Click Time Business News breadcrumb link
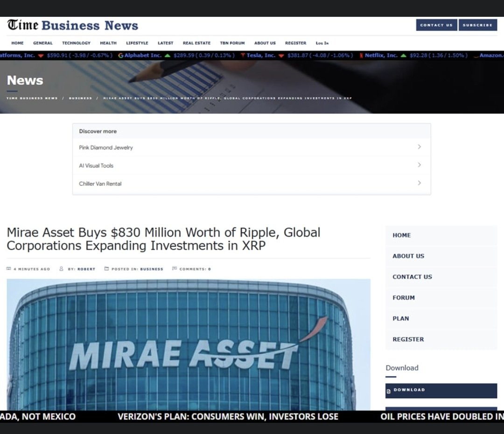Viewport: 504px width, 434px height. tap(32, 98)
